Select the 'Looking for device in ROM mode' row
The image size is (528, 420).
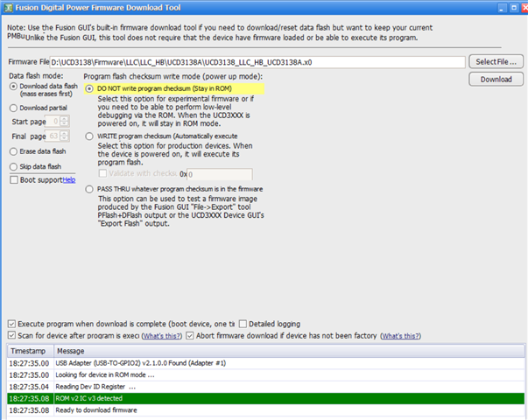(x=266, y=374)
